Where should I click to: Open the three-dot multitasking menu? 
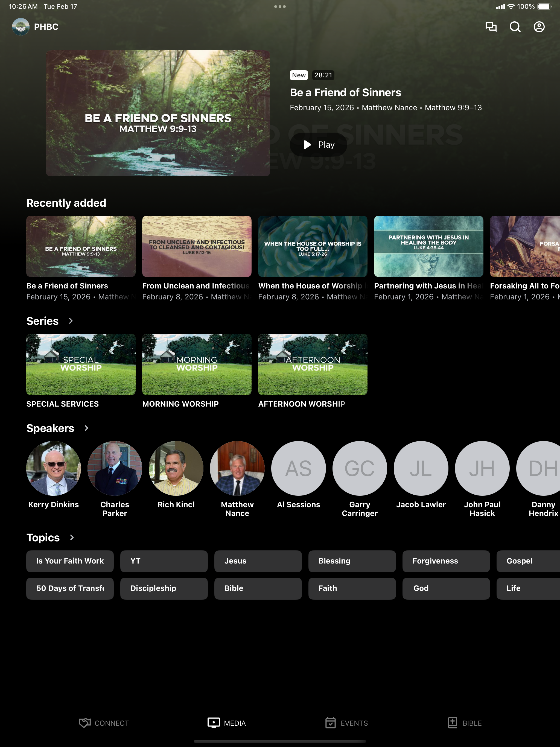[x=280, y=6]
